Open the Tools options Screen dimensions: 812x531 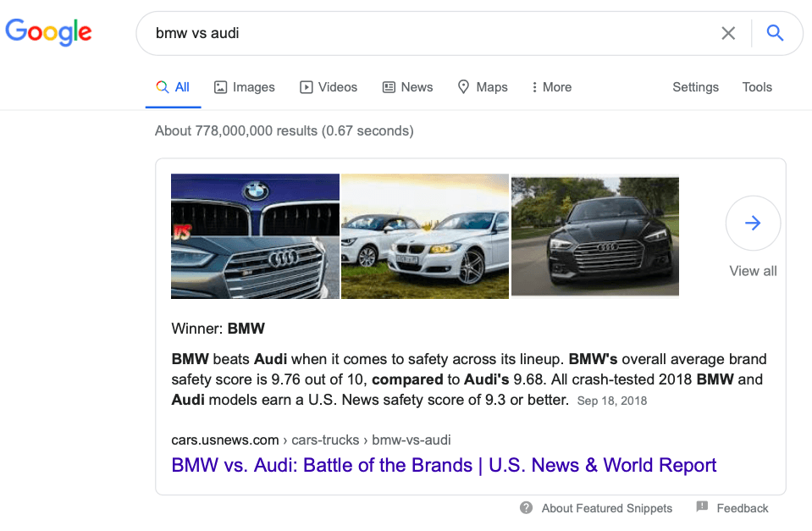pos(756,86)
